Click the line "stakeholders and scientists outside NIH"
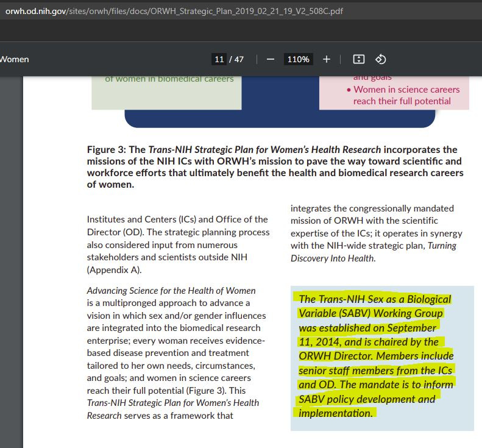 coord(167,257)
